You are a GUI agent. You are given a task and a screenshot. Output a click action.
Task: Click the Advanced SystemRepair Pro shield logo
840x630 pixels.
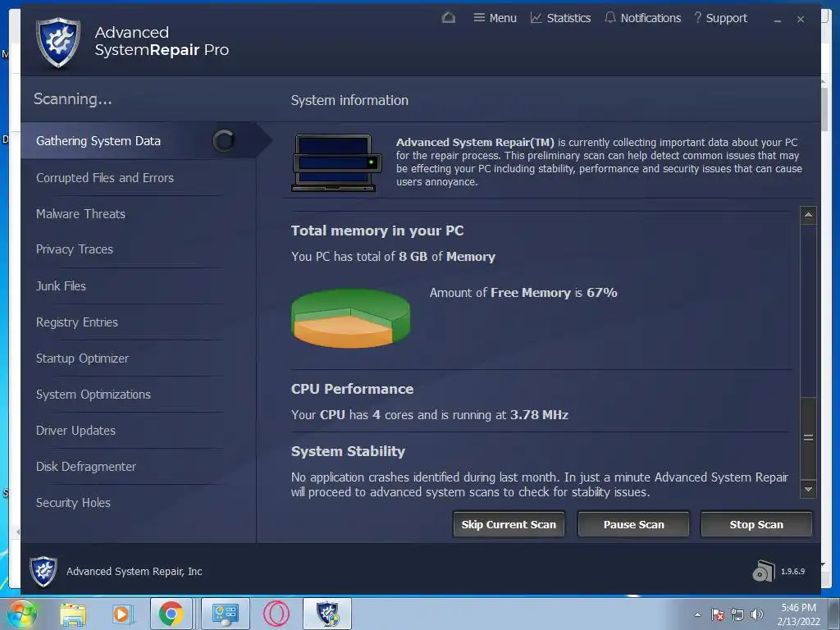(x=58, y=43)
